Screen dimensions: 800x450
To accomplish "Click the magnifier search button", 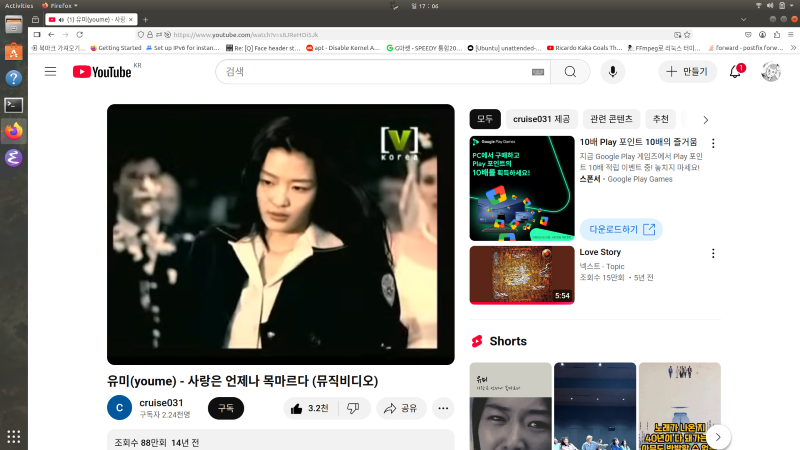I will click(x=570, y=72).
